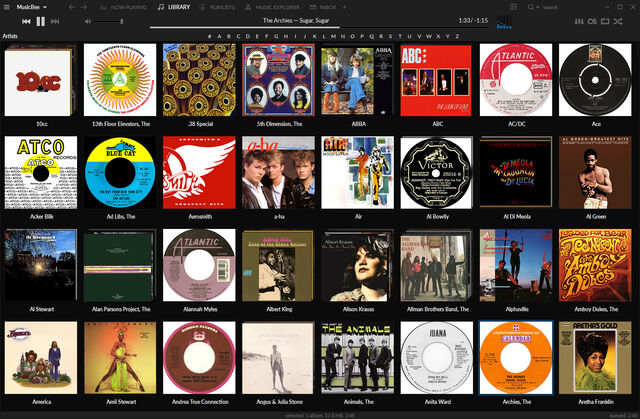This screenshot has width=640, height=419.
Task: Select the Ace black vinyl artwork
Action: pos(595,80)
